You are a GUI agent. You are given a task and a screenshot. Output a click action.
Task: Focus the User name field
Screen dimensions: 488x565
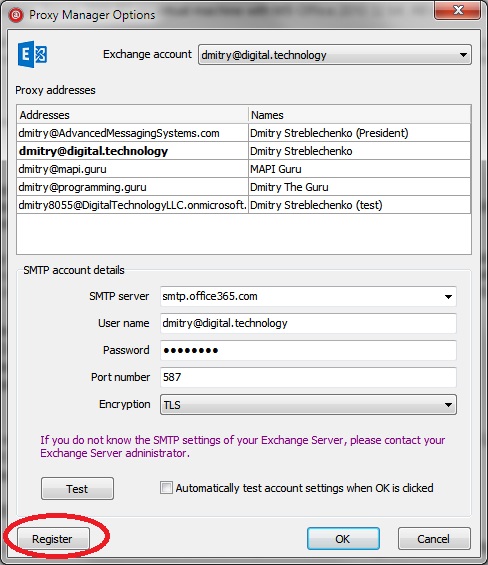(x=308, y=323)
